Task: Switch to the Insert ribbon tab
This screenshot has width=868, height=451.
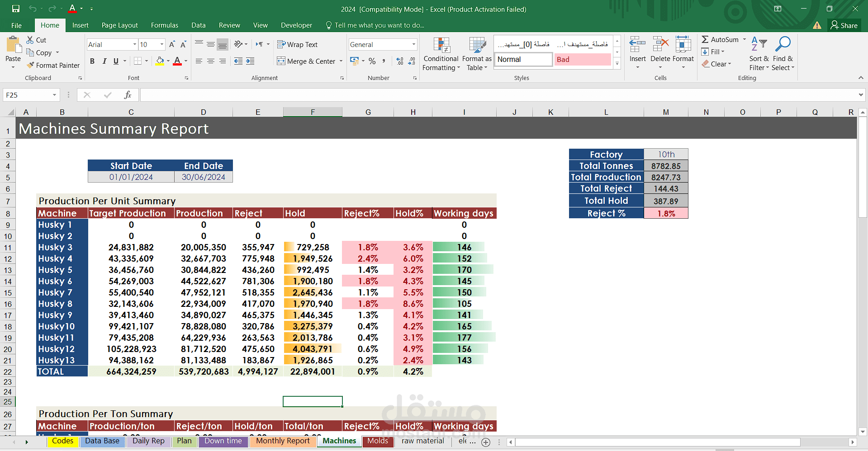Action: [x=81, y=25]
